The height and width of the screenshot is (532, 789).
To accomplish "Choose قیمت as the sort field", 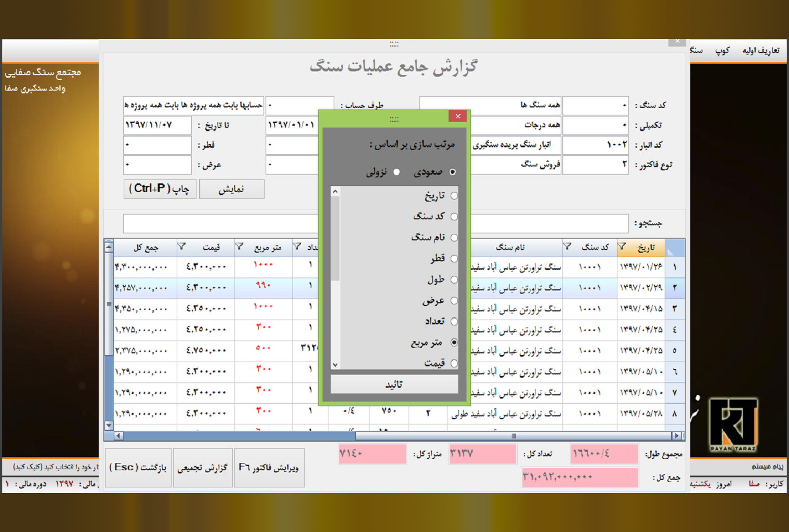I will click(454, 364).
